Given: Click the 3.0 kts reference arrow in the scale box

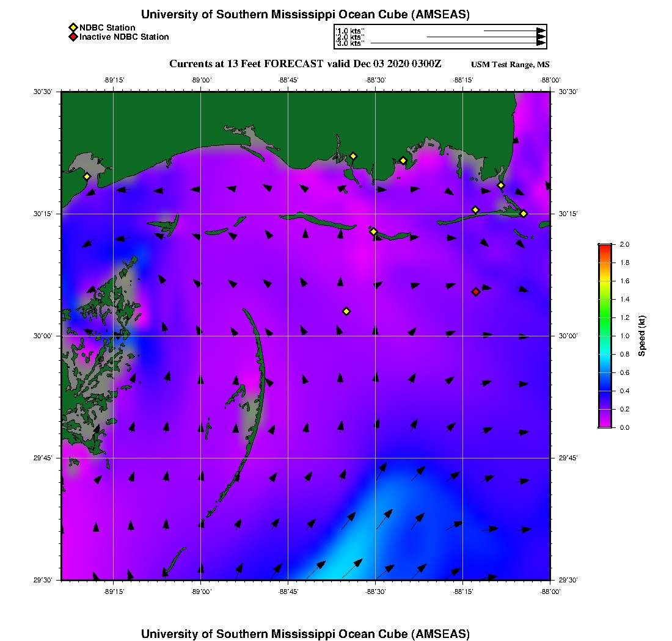Looking at the screenshot, I should pyautogui.click(x=458, y=43).
